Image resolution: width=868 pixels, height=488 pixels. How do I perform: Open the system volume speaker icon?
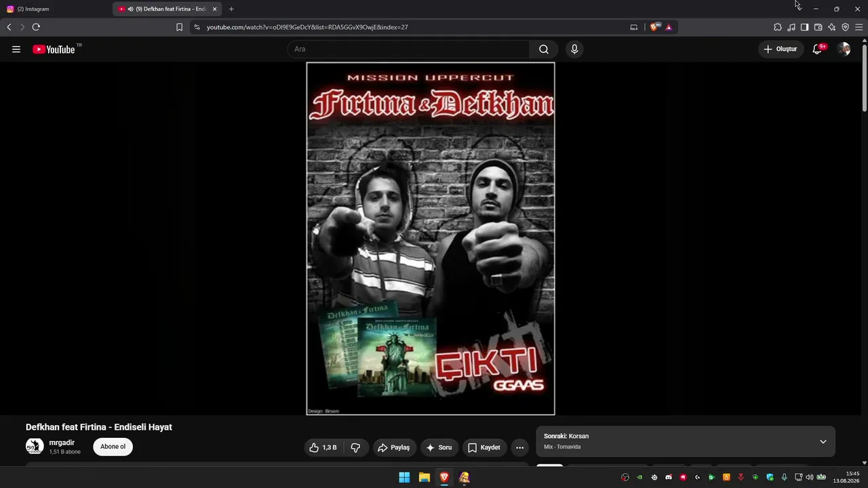tap(810, 477)
